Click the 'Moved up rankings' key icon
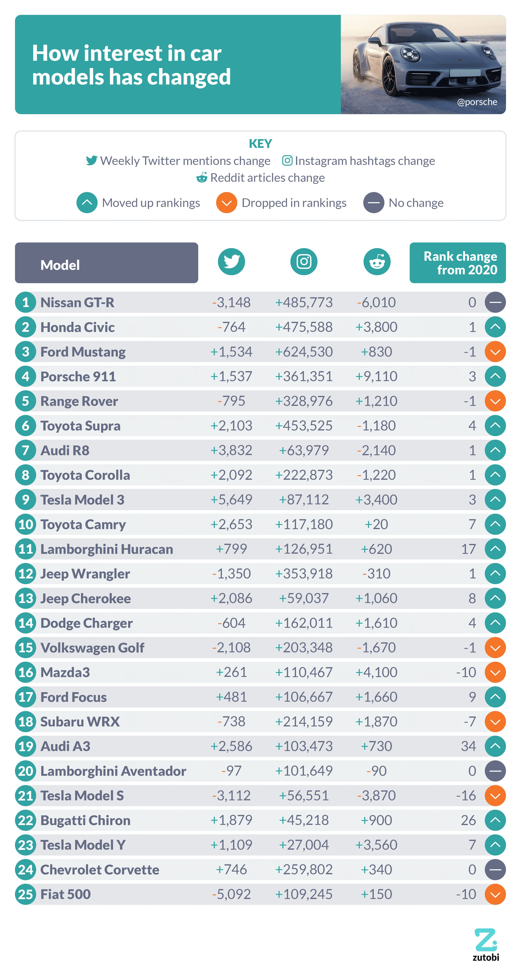The height and width of the screenshot is (980, 521). [87, 203]
